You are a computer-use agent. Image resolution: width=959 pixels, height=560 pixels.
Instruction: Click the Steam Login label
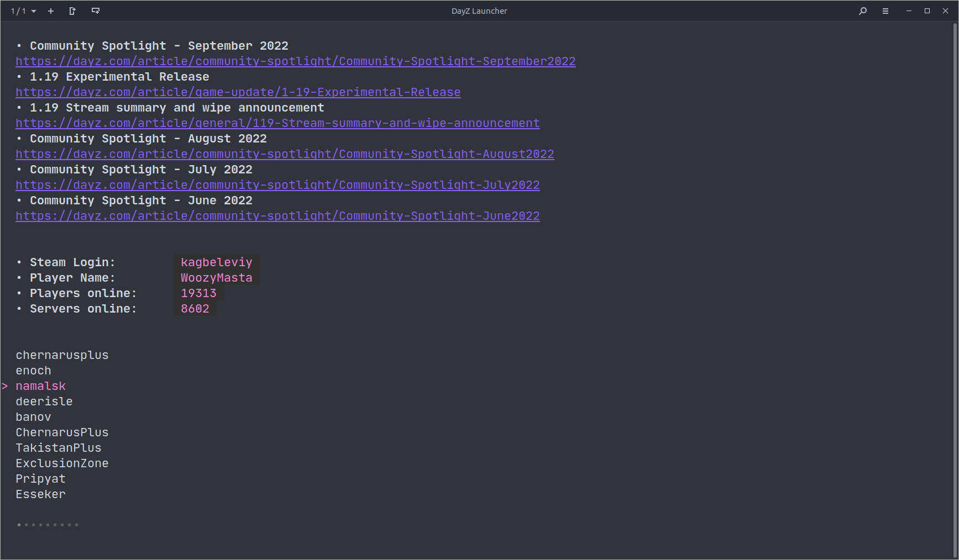tap(72, 262)
